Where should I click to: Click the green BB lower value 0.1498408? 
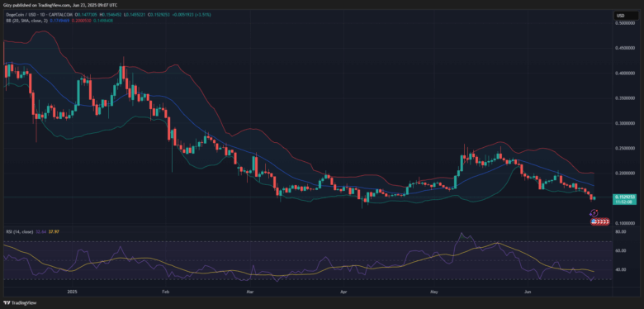[x=102, y=21]
